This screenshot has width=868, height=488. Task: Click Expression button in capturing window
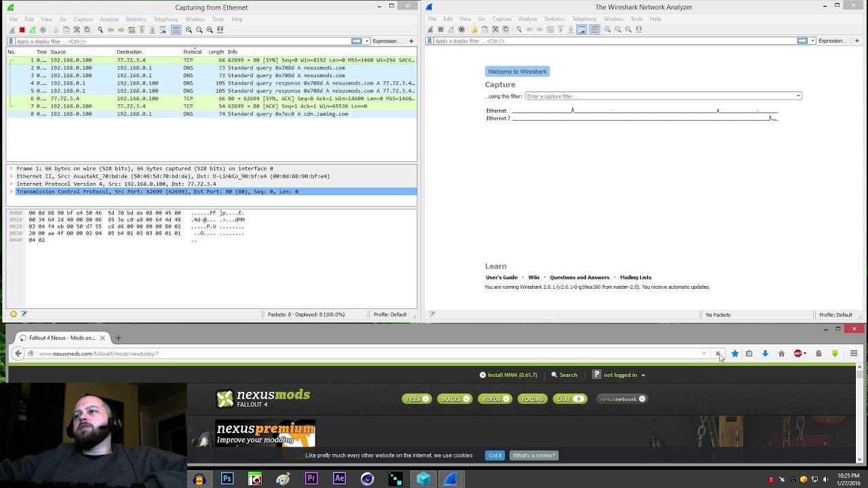click(386, 41)
